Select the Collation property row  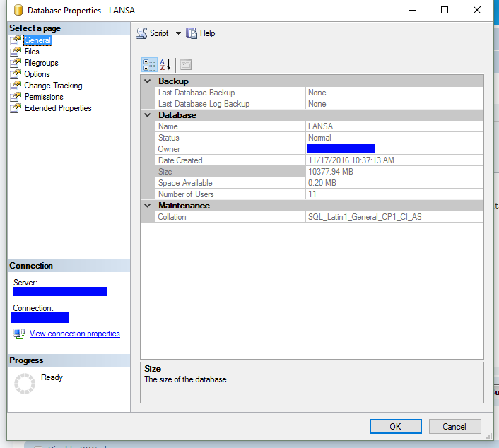319,217
